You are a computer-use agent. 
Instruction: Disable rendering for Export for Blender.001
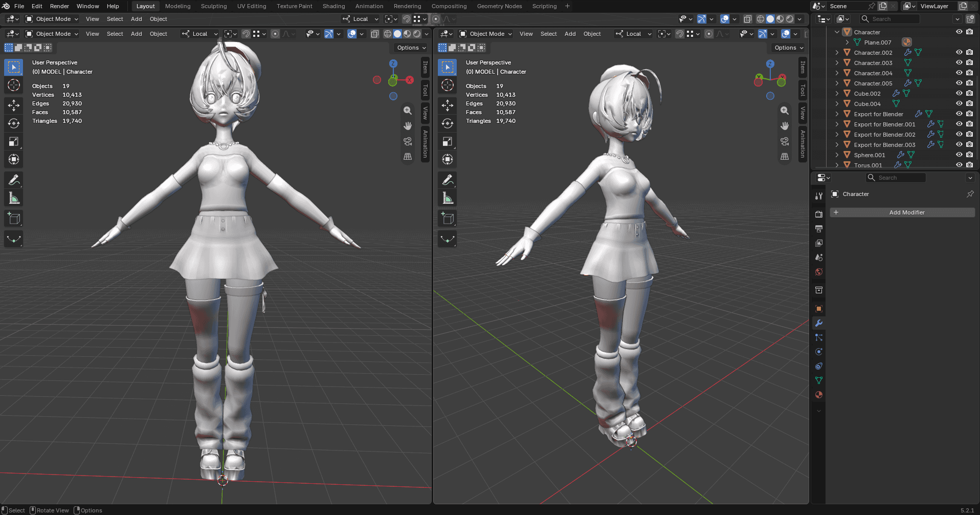969,124
